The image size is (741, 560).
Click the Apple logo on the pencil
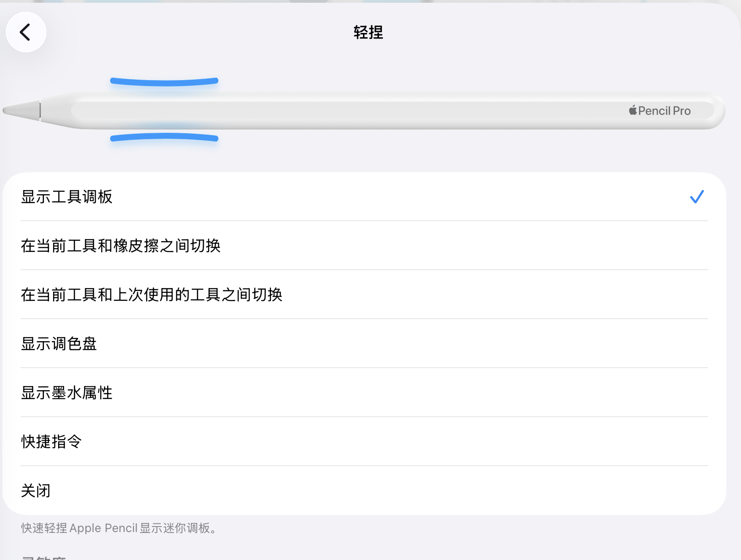click(x=633, y=110)
